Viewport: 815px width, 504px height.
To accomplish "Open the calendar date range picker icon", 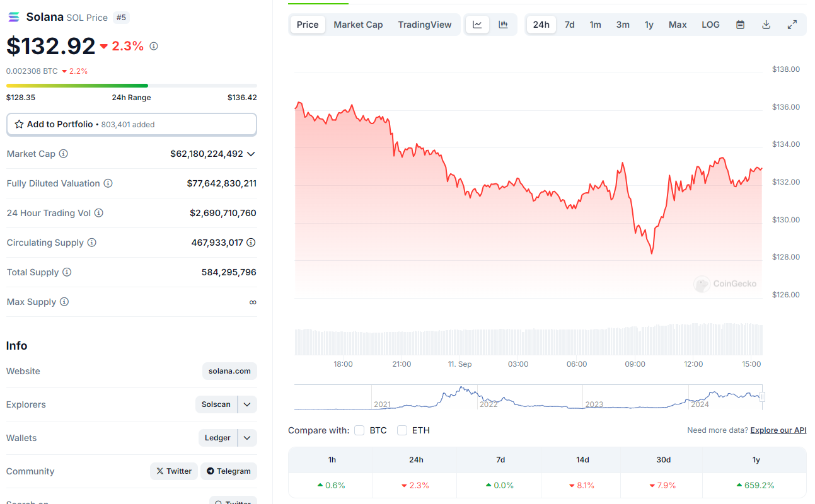I will (741, 25).
